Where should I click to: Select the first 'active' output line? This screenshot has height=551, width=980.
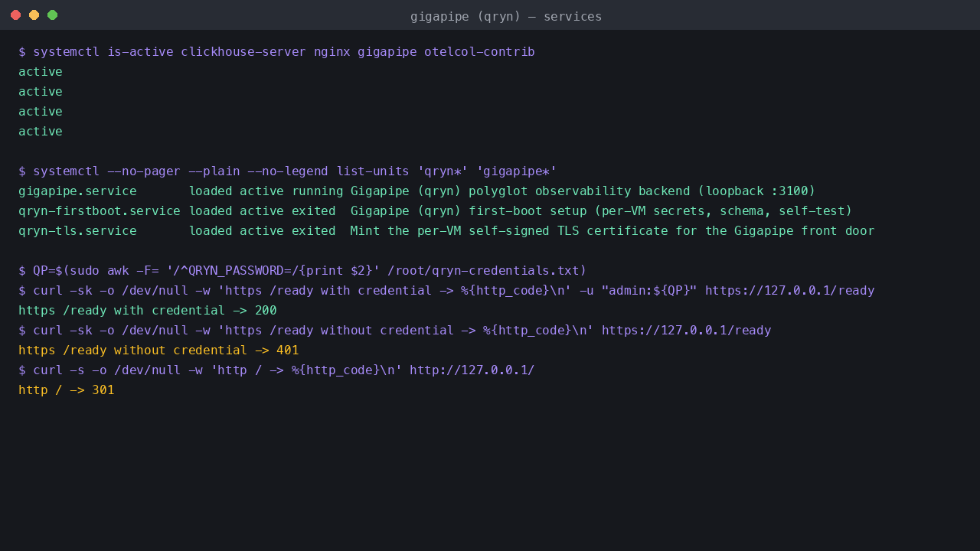coord(41,72)
